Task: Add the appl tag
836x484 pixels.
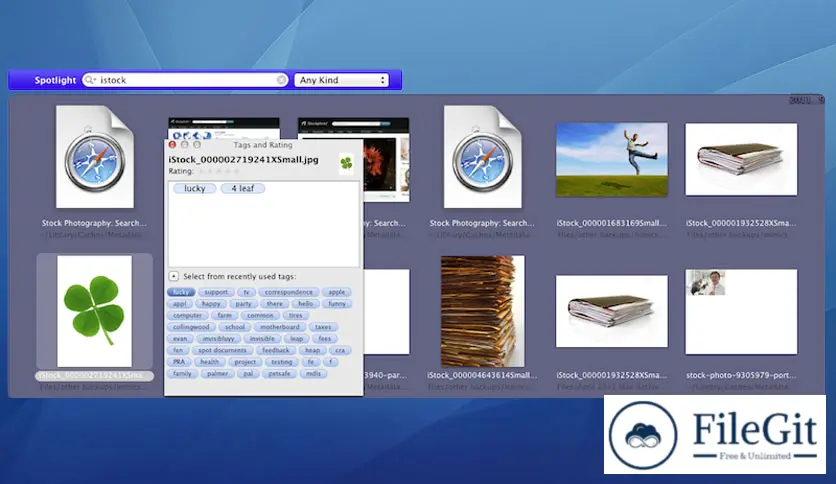Action: (180, 304)
